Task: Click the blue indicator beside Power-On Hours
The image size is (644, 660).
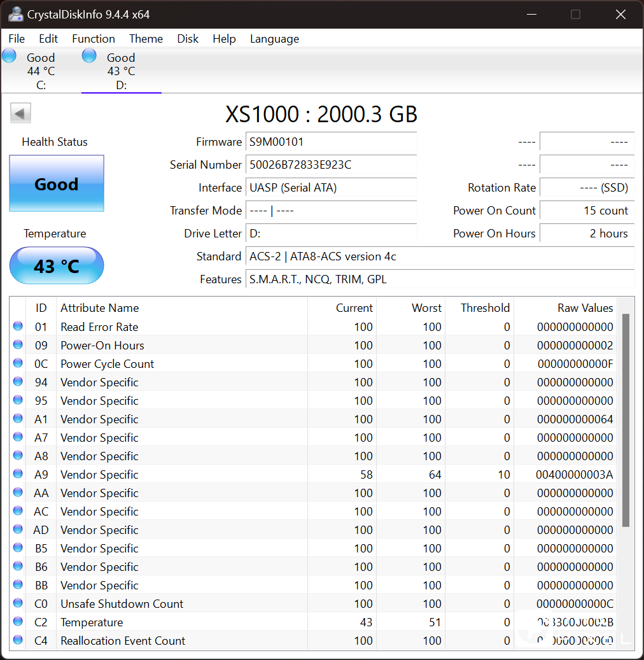Action: [18, 344]
